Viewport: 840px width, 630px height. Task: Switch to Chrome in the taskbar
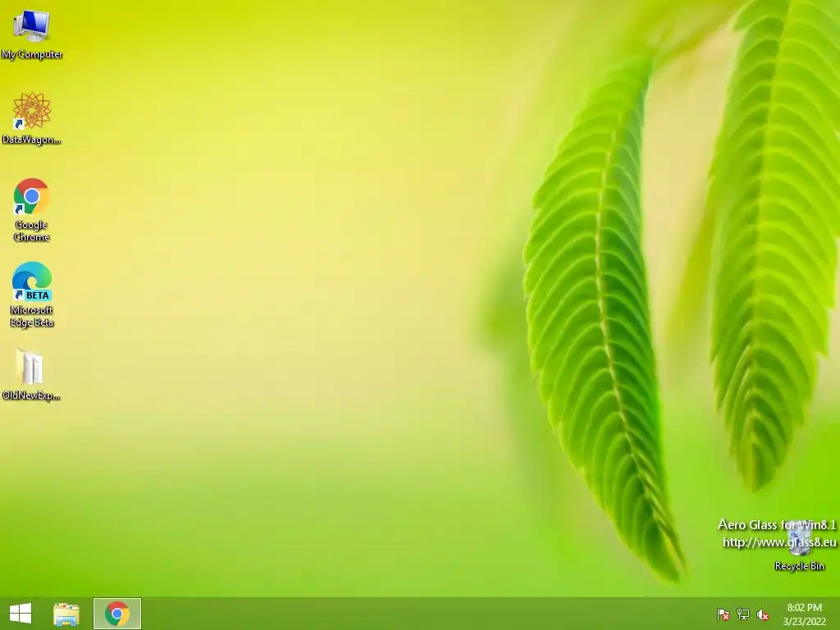coord(116,614)
